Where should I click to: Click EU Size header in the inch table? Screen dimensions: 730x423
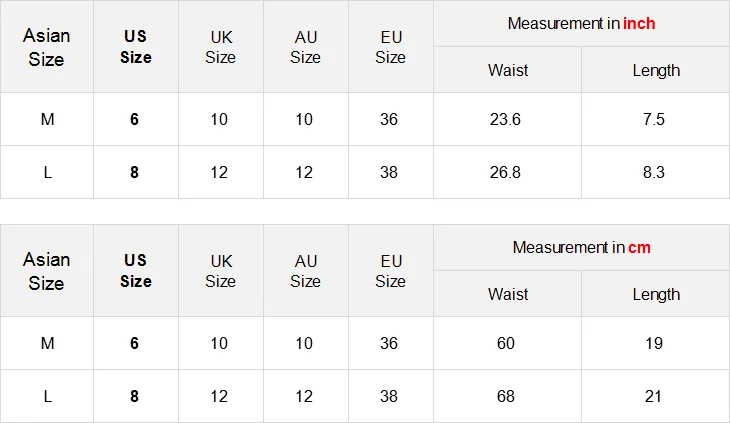[390, 47]
